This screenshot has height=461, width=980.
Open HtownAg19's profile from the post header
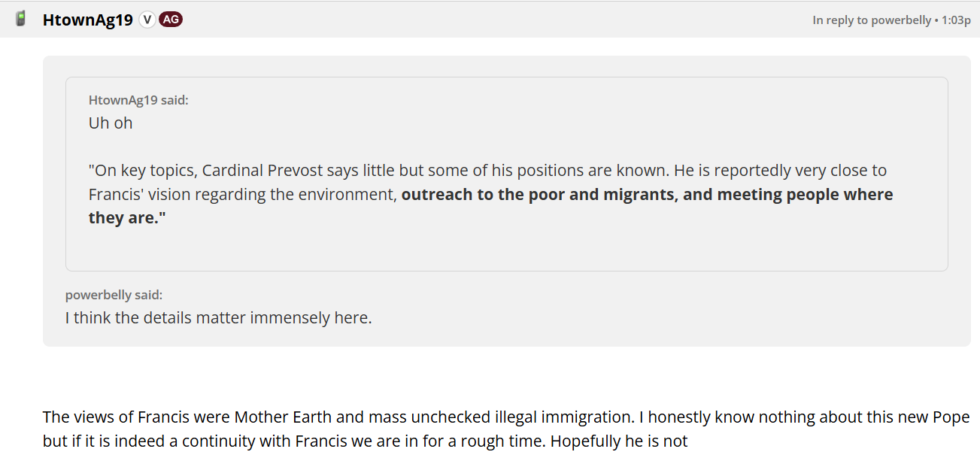(87, 20)
